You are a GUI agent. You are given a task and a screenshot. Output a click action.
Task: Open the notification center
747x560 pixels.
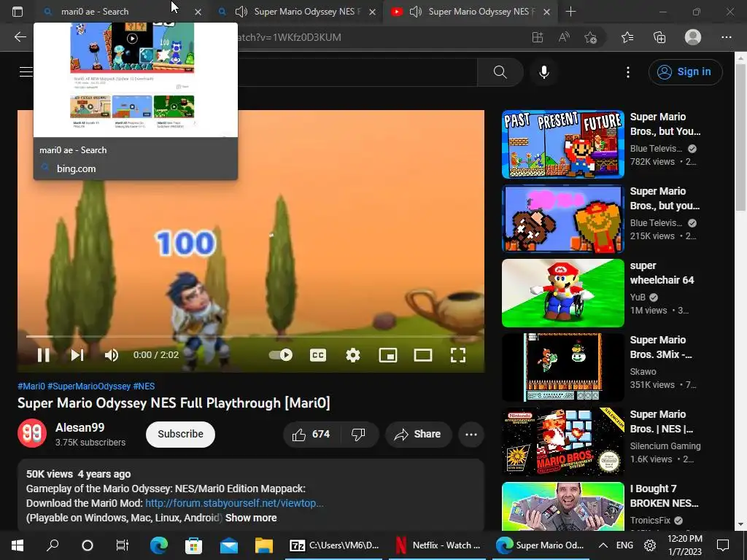pos(723,545)
